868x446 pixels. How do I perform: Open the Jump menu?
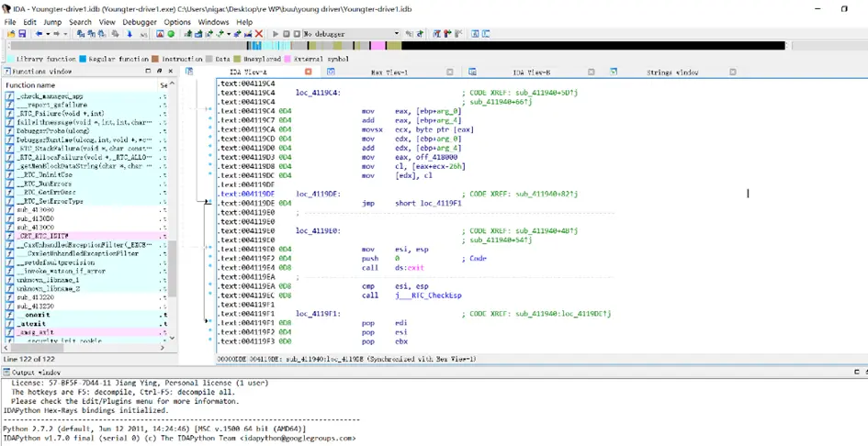52,22
